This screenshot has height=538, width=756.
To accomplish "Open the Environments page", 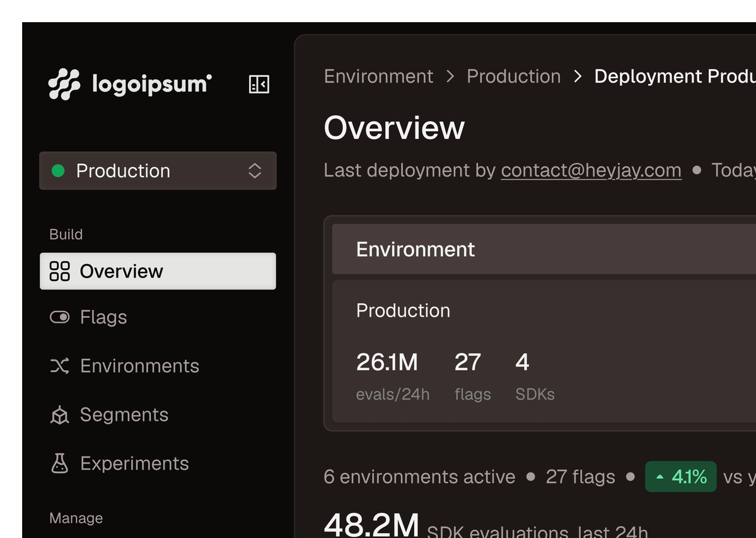I will pyautogui.click(x=158, y=366).
